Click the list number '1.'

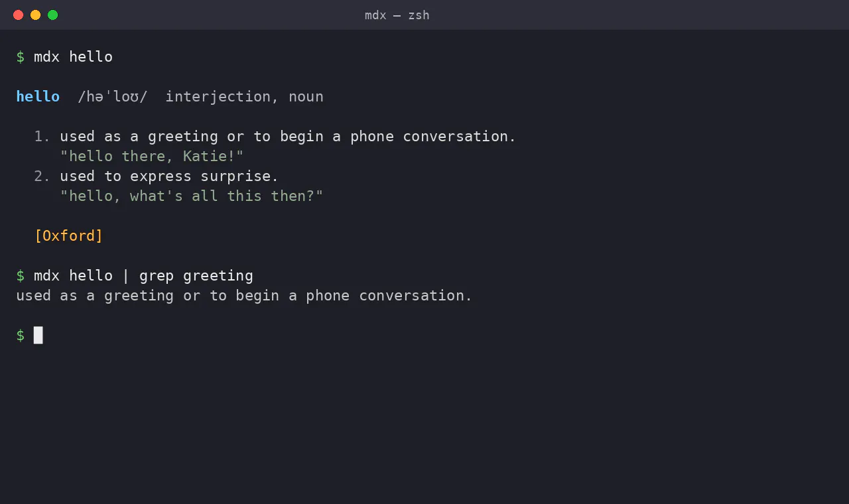coord(42,137)
